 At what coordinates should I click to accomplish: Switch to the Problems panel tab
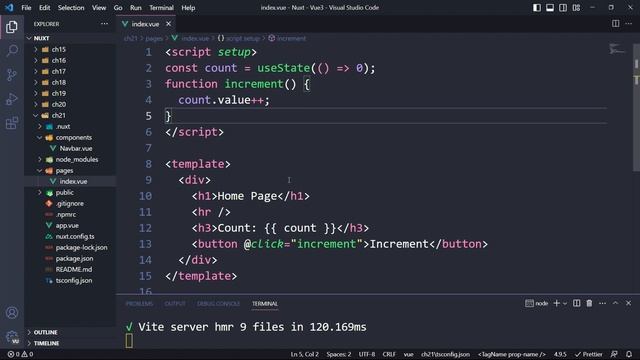click(139, 304)
